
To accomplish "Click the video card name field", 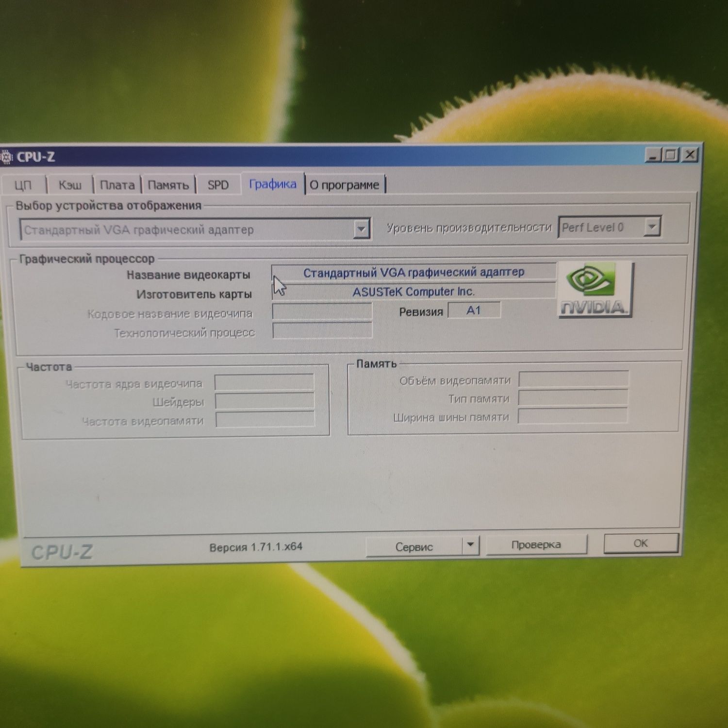I will coord(414,273).
